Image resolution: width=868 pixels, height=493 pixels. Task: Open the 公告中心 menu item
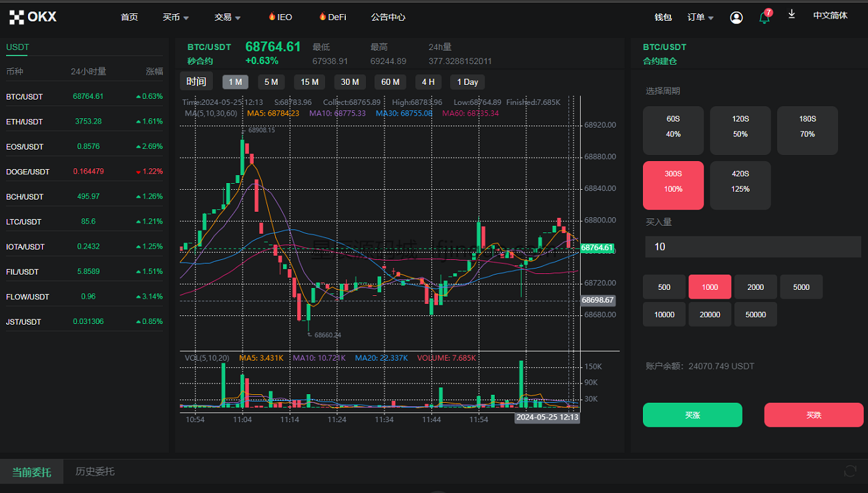click(x=388, y=17)
